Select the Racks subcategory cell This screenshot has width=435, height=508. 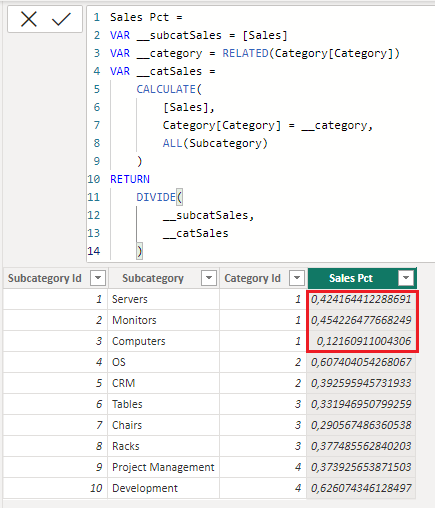(164, 446)
